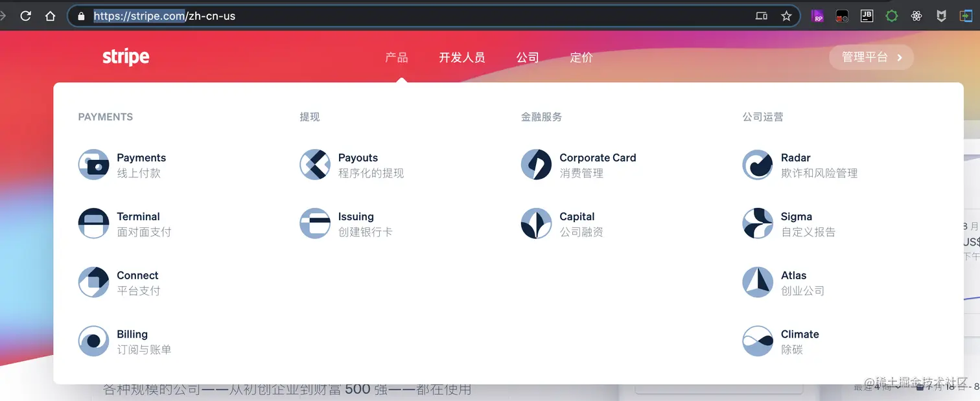Open the 开发人员 nav menu
This screenshot has width=980, height=401.
pyautogui.click(x=462, y=57)
